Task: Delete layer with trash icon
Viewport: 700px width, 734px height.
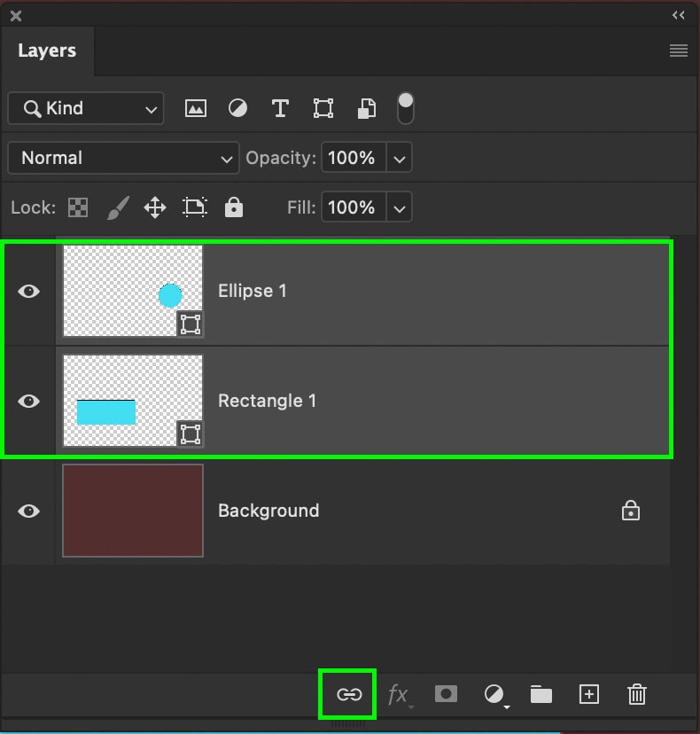Action: click(637, 694)
